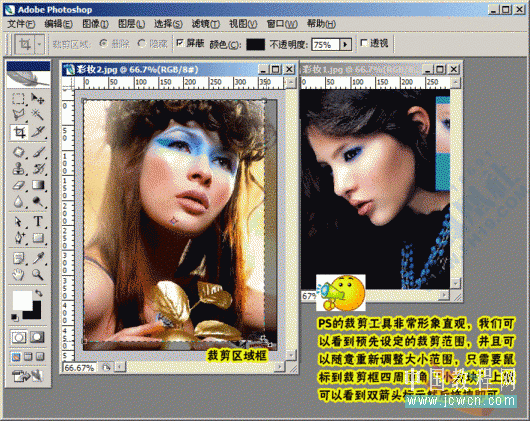Choose the Clone Stamp tool
Viewport: 530px width, 421px height.
point(19,168)
